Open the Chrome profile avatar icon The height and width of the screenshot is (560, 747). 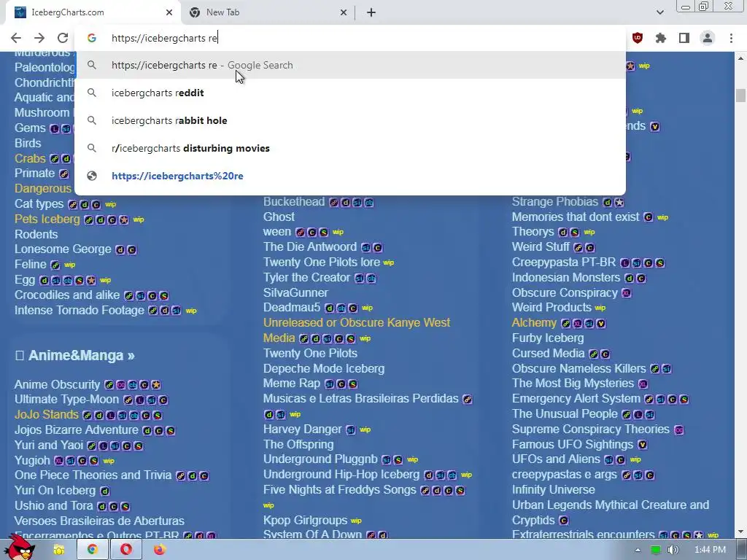708,38
